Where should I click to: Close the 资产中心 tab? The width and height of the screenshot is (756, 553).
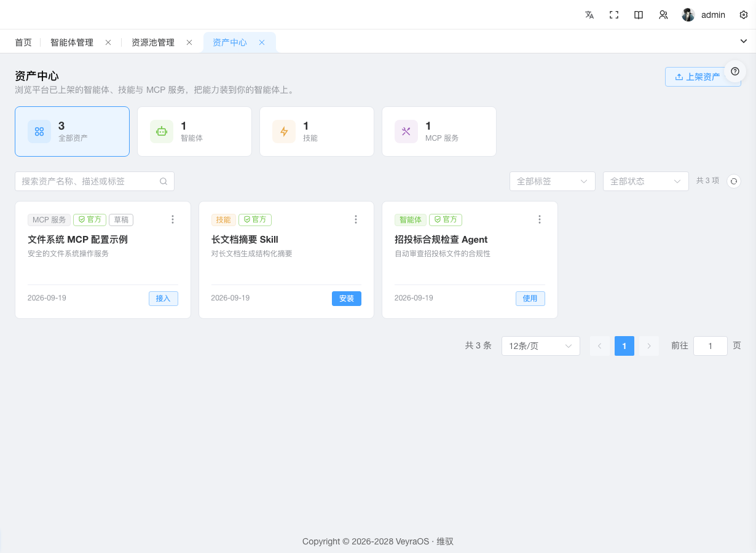click(x=262, y=42)
